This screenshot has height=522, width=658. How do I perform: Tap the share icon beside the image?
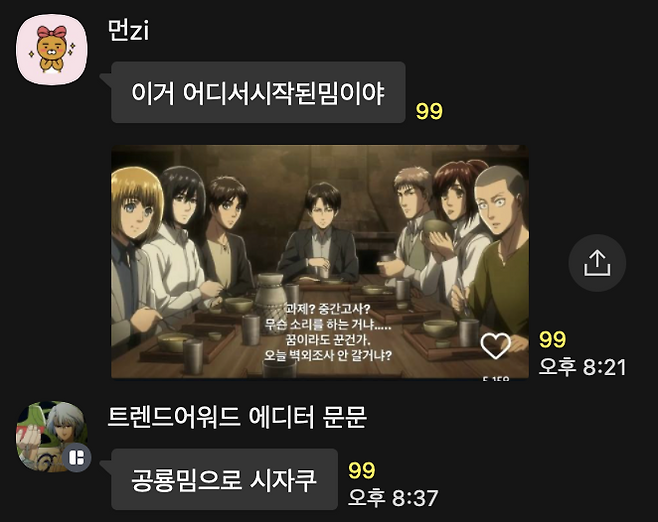pyautogui.click(x=597, y=263)
